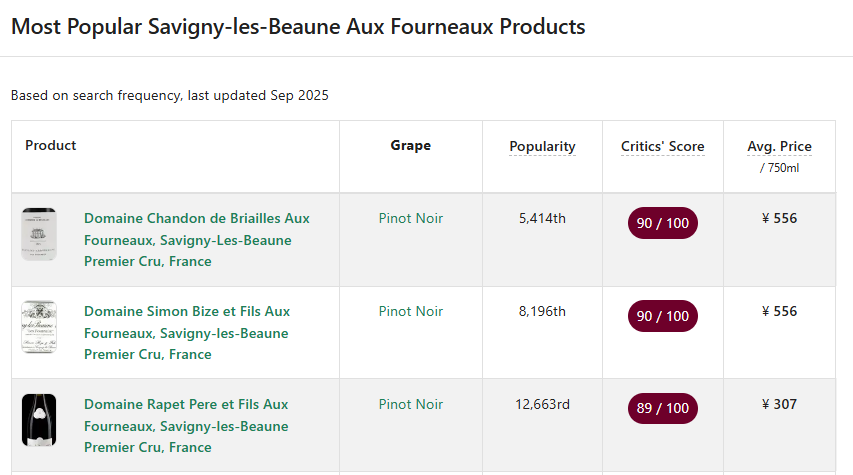Click the Grape column header

click(x=410, y=146)
